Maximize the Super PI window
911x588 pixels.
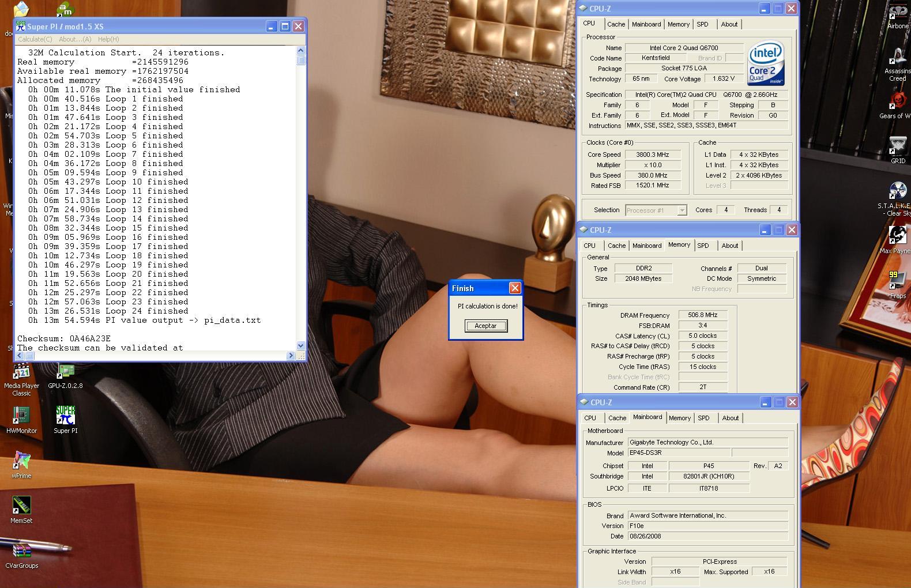click(285, 27)
